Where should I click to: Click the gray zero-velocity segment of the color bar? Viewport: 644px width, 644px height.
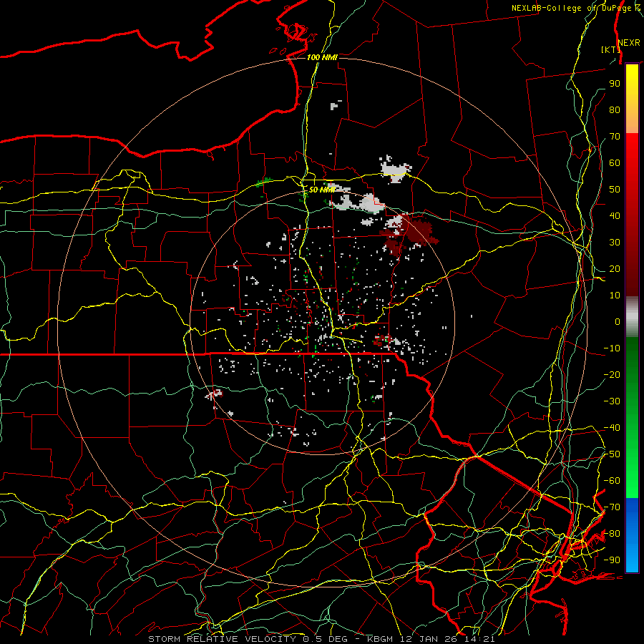point(632,317)
